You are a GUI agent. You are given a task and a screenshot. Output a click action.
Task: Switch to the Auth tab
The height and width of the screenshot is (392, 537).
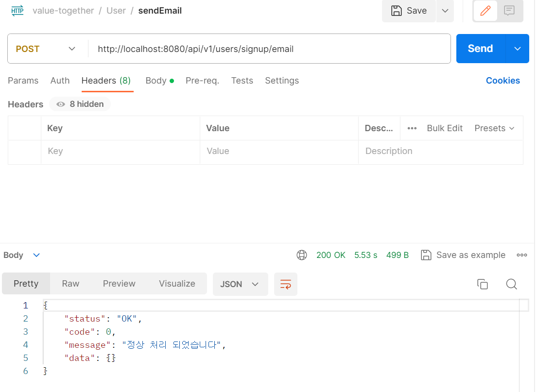click(x=60, y=81)
